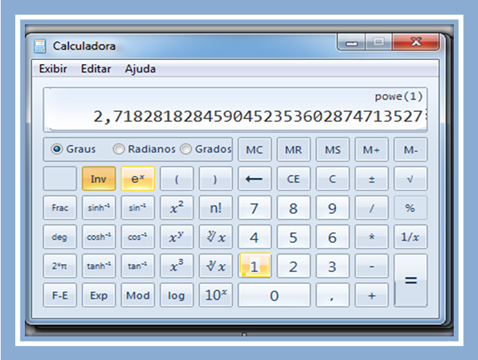Click the decimal comma button

(333, 295)
